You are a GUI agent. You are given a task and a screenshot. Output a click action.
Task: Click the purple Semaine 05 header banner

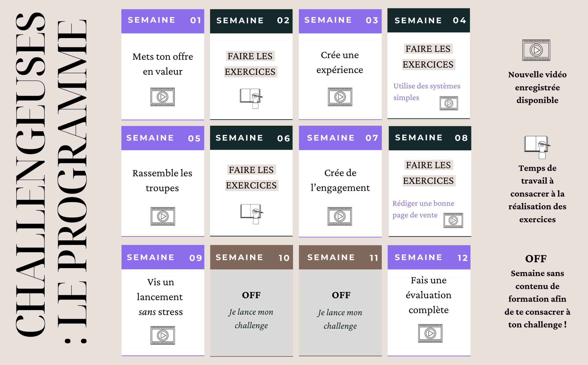(163, 138)
